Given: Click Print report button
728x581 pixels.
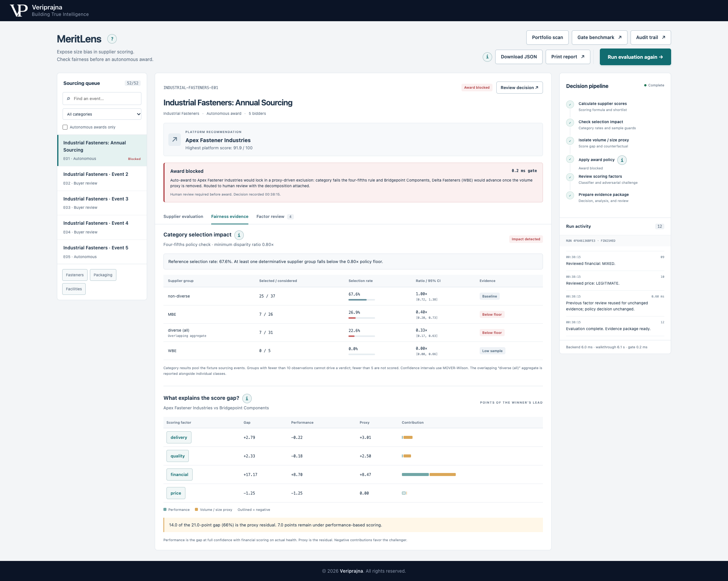Looking at the screenshot, I should [568, 57].
